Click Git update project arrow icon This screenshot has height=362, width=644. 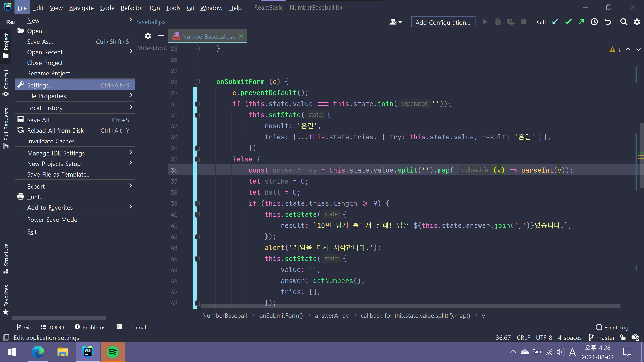(x=555, y=22)
